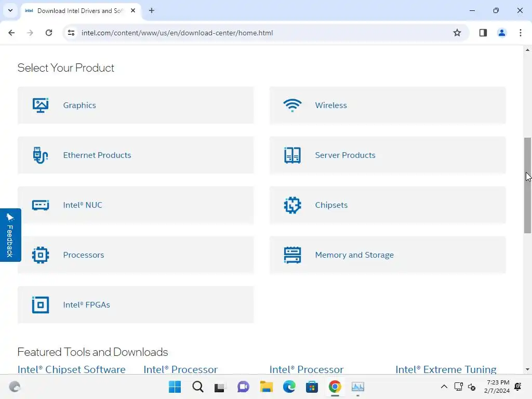Click the Ethernet Products cable icon
The height and width of the screenshot is (399, 532).
[41, 155]
